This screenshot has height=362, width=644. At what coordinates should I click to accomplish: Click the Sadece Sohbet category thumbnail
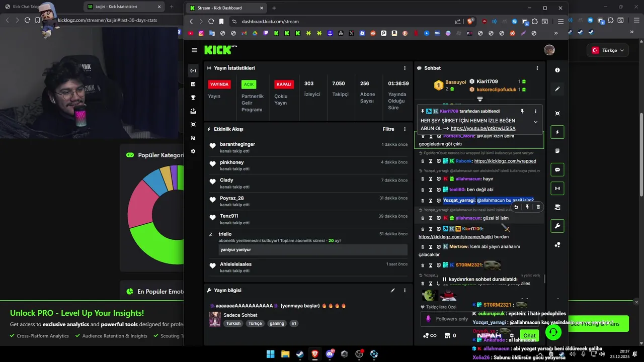[x=215, y=319]
